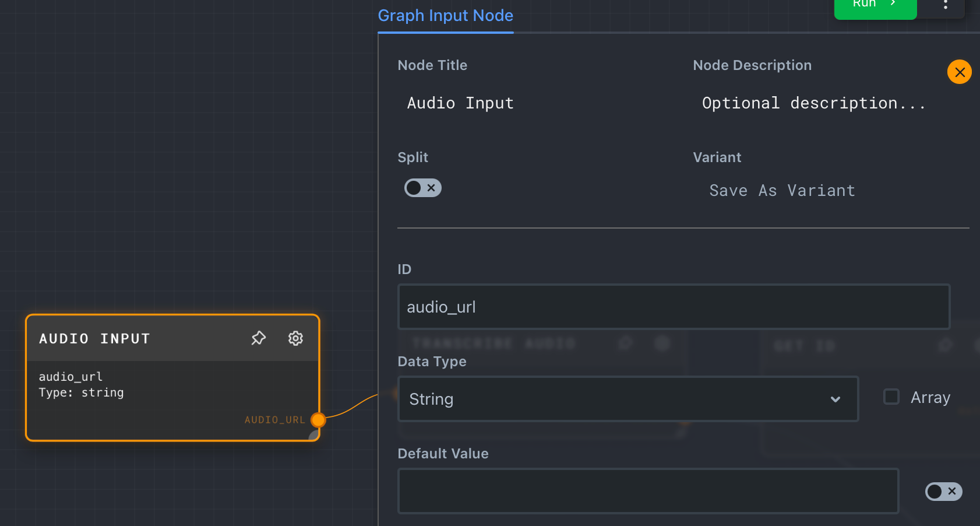Click the 'Type: string' text in node
This screenshot has width=980, height=526.
tap(81, 392)
